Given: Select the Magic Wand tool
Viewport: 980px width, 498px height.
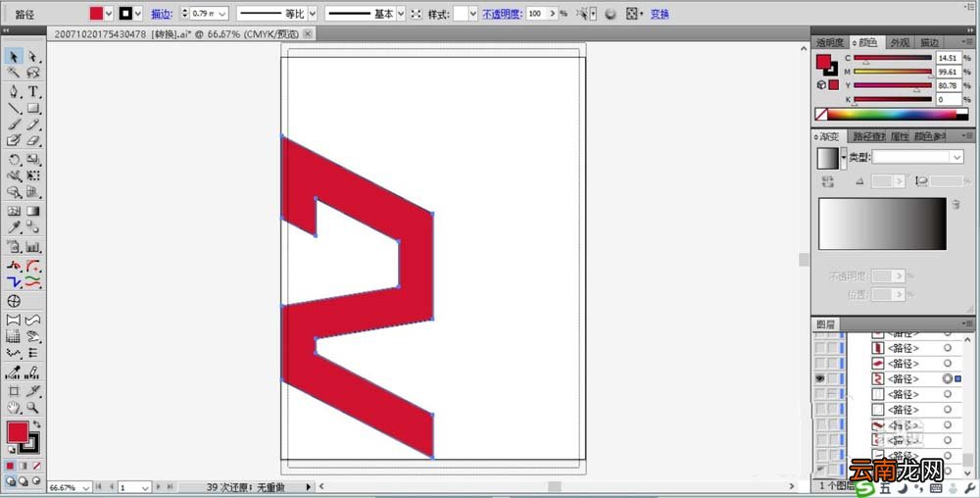Looking at the screenshot, I should pos(13,74).
